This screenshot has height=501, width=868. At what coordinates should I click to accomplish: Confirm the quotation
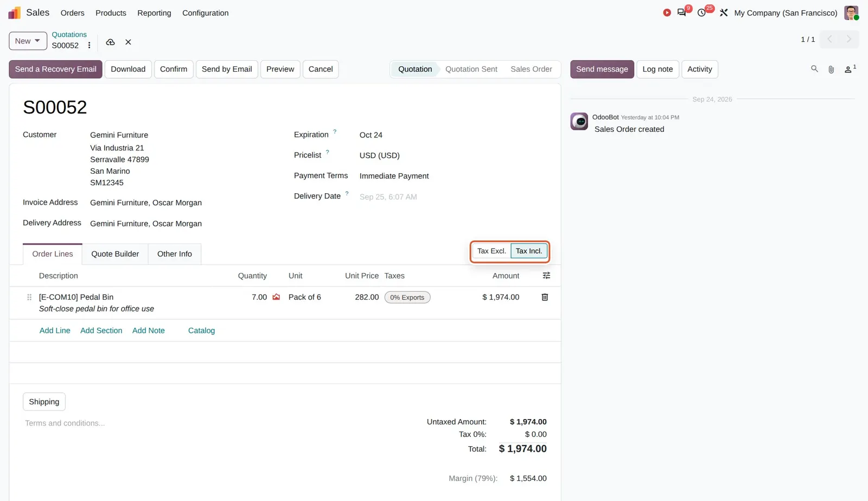174,69
